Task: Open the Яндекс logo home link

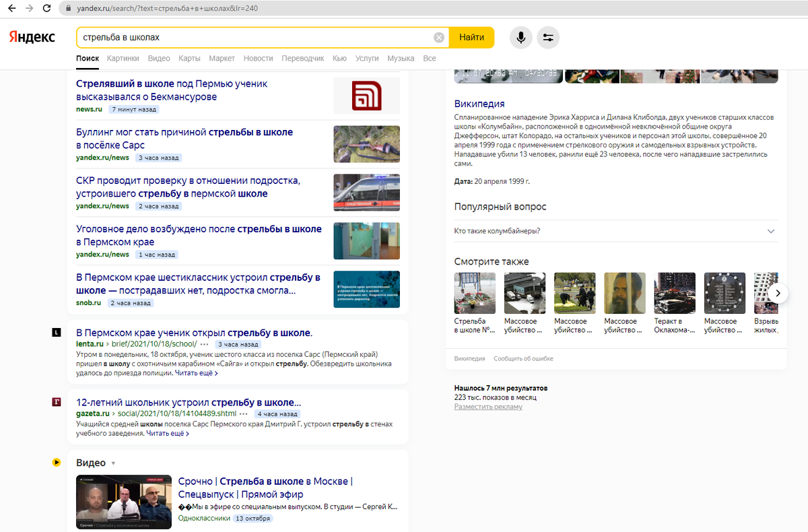Action: point(32,38)
